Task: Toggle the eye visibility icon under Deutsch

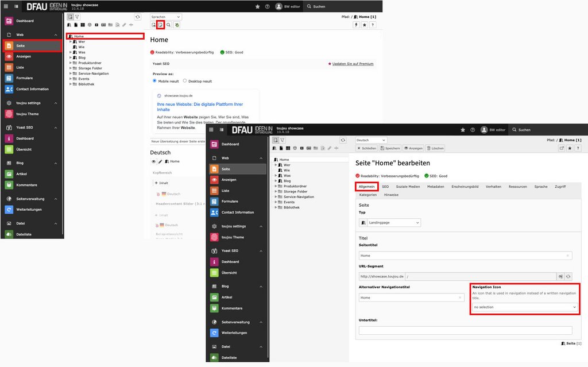Action: click(x=153, y=161)
